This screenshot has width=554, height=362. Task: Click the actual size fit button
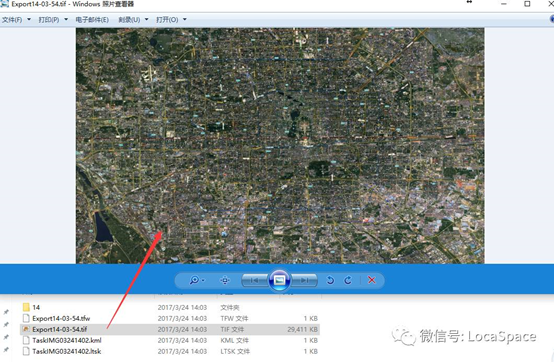click(x=225, y=280)
